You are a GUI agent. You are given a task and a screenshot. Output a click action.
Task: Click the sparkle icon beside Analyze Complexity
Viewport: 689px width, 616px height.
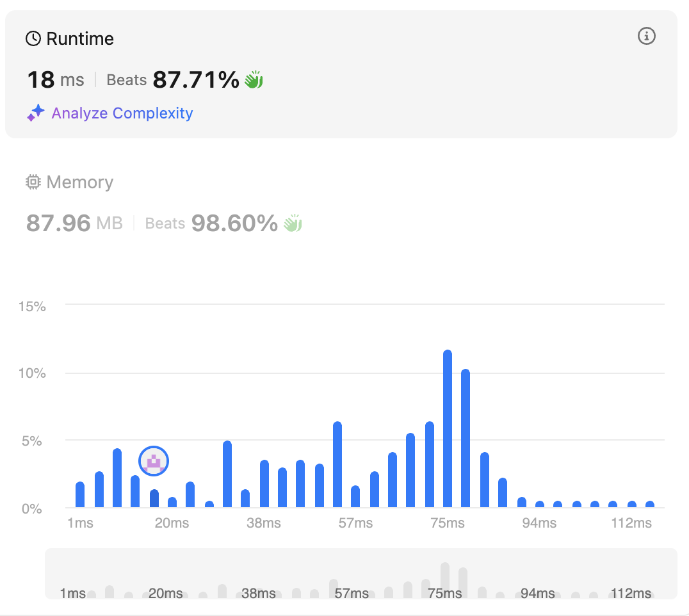(35, 113)
